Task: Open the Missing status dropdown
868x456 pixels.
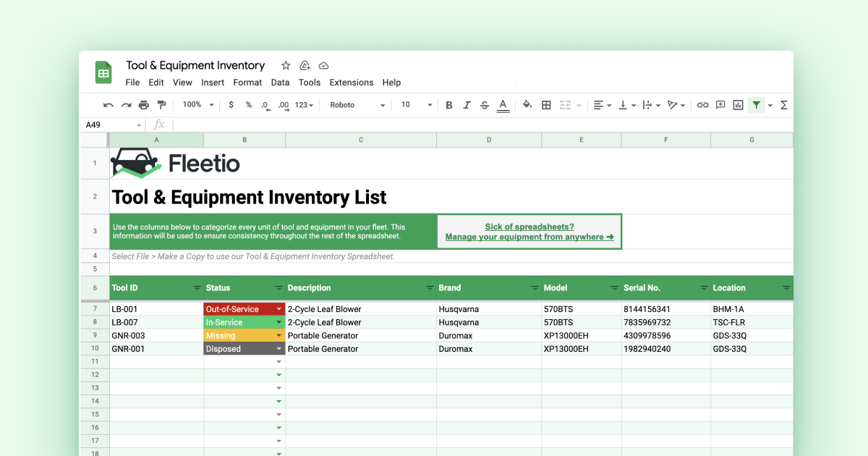Action: point(279,336)
